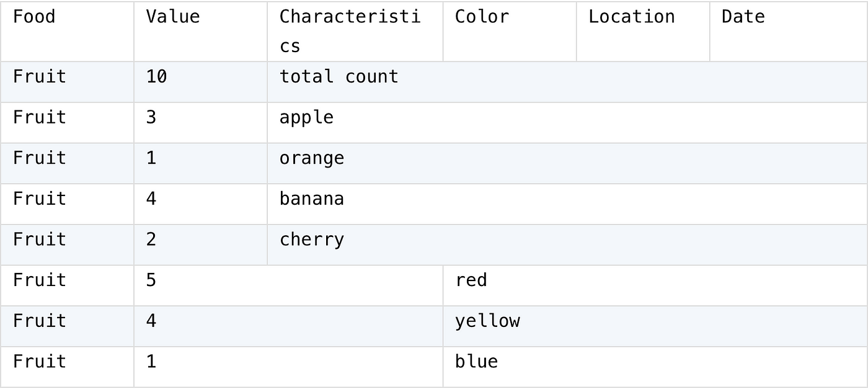
Task: Click the 'yellow' color cell
Action: 655,326
